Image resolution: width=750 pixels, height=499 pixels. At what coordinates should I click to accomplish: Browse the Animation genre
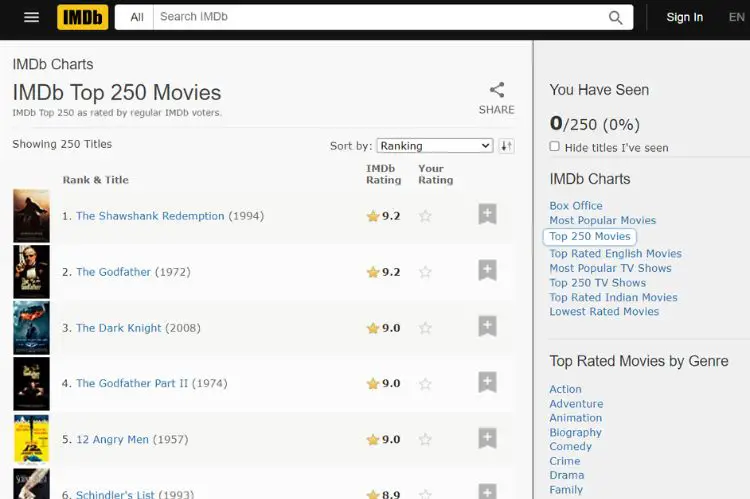point(575,418)
